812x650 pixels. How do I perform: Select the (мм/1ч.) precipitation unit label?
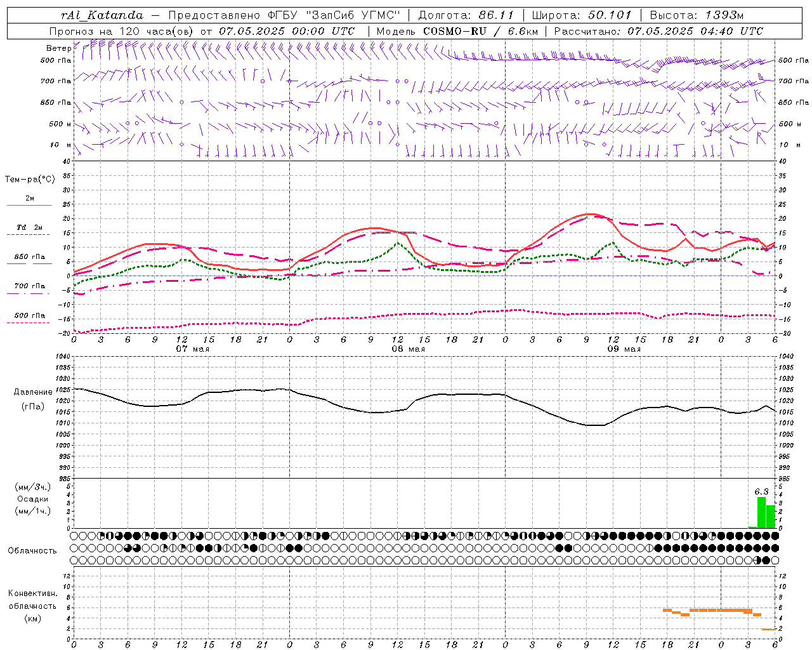click(x=33, y=511)
